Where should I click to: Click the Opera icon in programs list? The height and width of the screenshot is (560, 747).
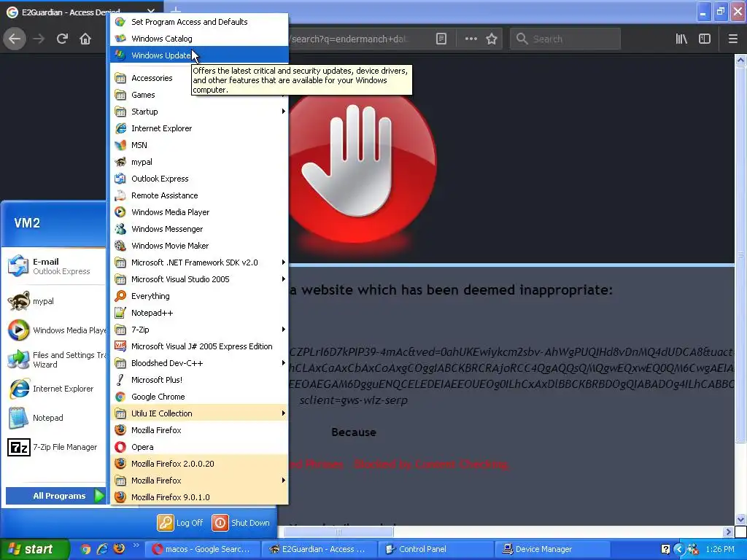pos(120,447)
